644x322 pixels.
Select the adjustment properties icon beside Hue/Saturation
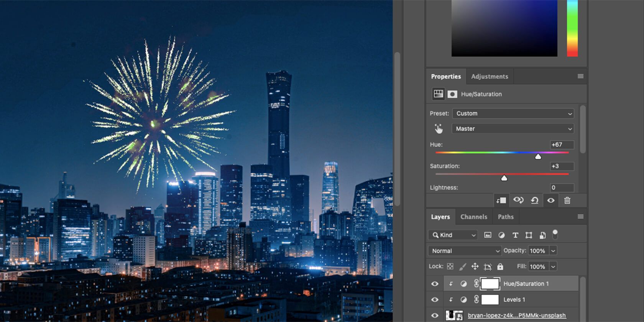pos(438,94)
